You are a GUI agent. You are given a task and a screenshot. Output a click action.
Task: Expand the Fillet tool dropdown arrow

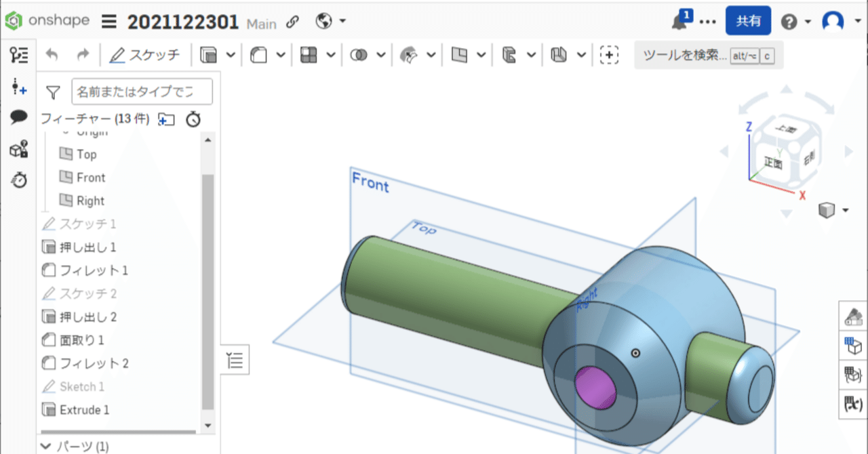281,56
